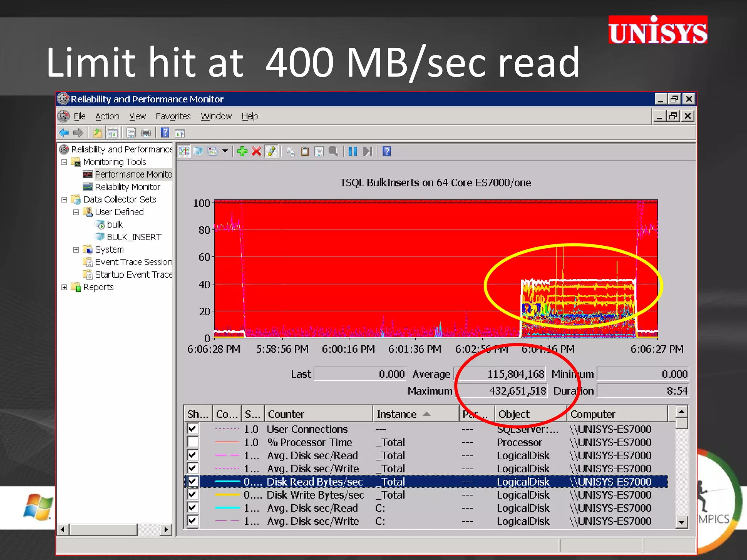The width and height of the screenshot is (747, 560).
Task: Click the Up one level folder icon
Action: (x=97, y=133)
